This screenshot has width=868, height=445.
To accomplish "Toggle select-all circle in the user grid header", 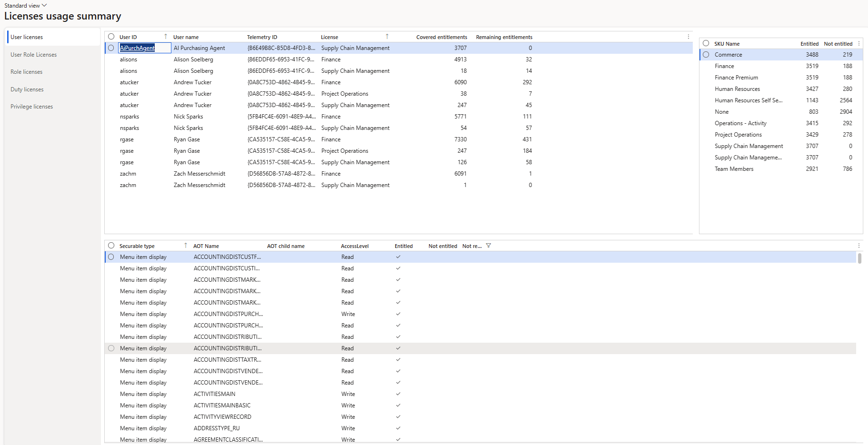I will (x=111, y=37).
